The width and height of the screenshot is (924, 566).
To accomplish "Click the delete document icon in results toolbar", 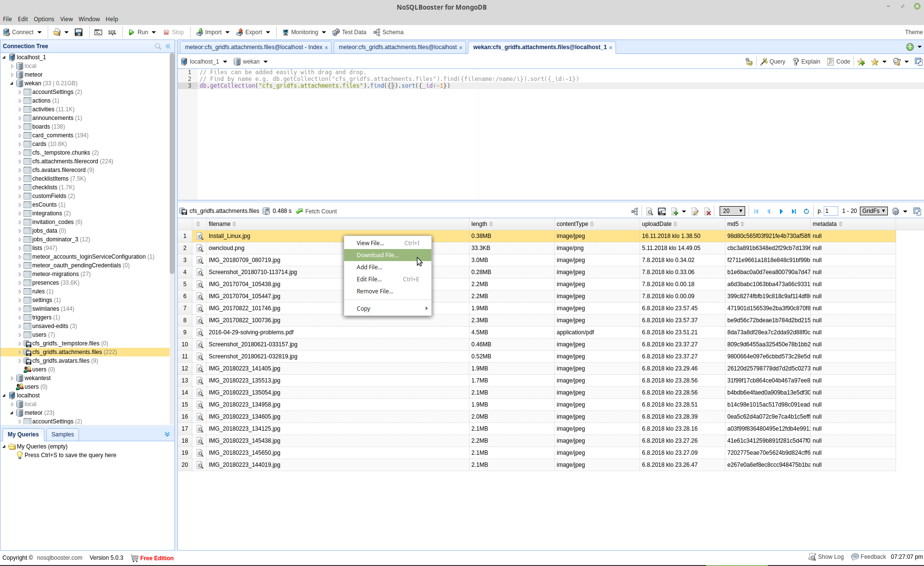I will click(708, 211).
